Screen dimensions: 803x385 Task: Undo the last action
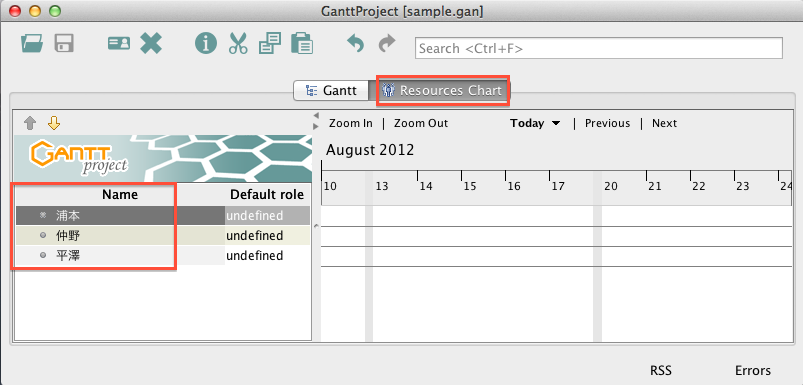click(x=355, y=43)
